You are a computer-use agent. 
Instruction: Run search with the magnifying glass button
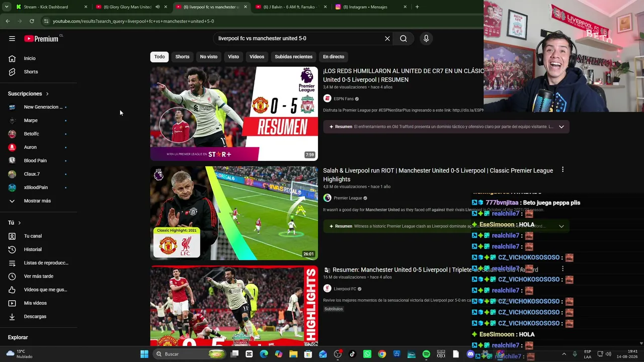click(404, 38)
